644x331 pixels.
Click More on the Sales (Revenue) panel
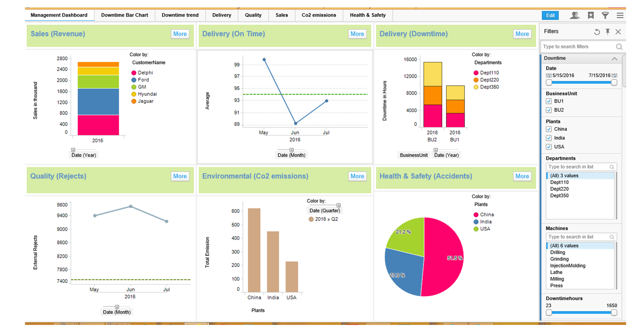click(x=180, y=34)
